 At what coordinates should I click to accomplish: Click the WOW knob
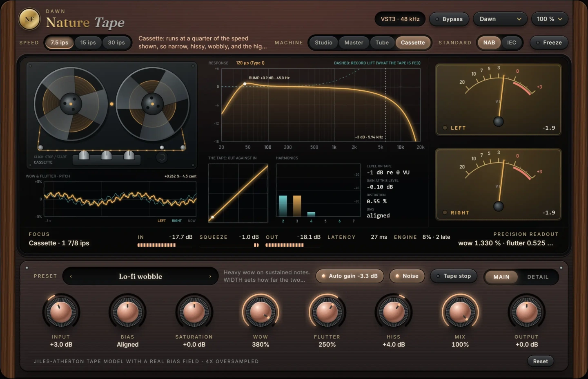(x=261, y=312)
